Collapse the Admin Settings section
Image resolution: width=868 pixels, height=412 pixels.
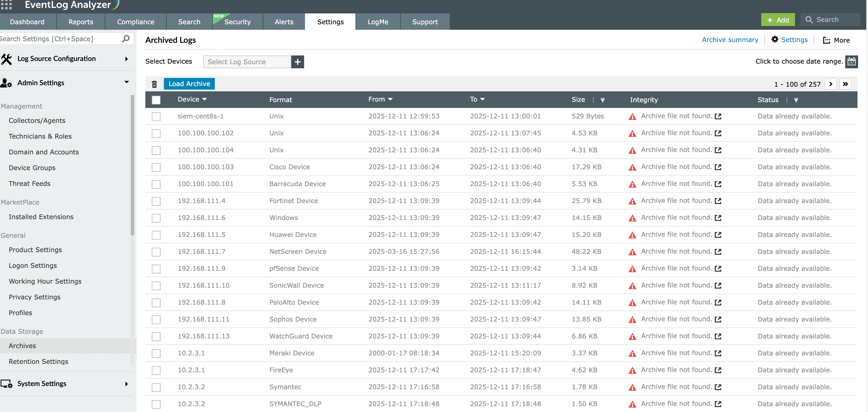(x=126, y=82)
